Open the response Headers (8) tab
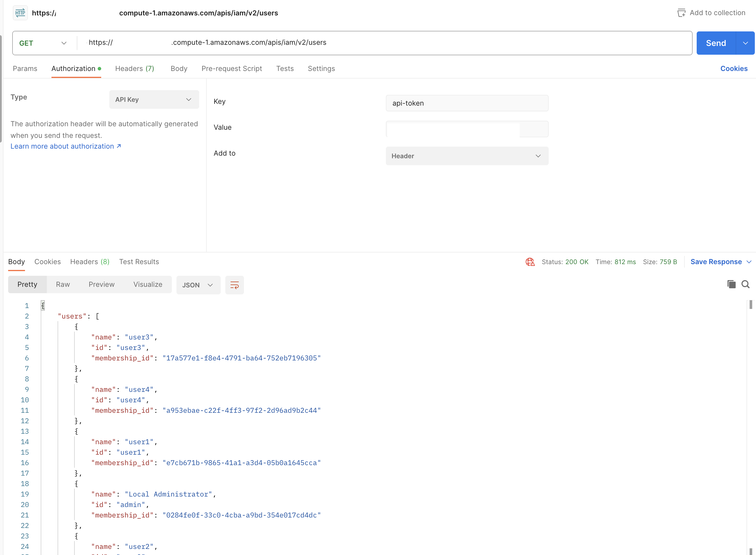This screenshot has width=756, height=555. click(89, 262)
